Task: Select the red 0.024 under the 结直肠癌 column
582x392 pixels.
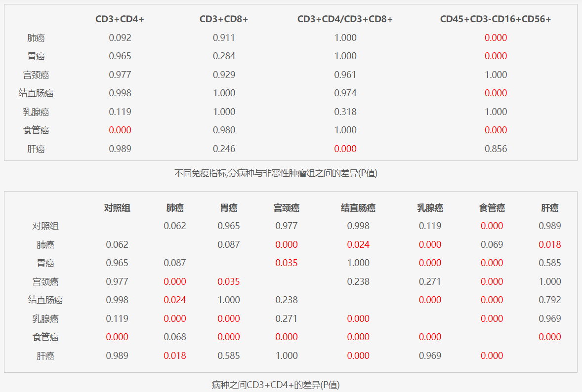Action: [x=358, y=244]
